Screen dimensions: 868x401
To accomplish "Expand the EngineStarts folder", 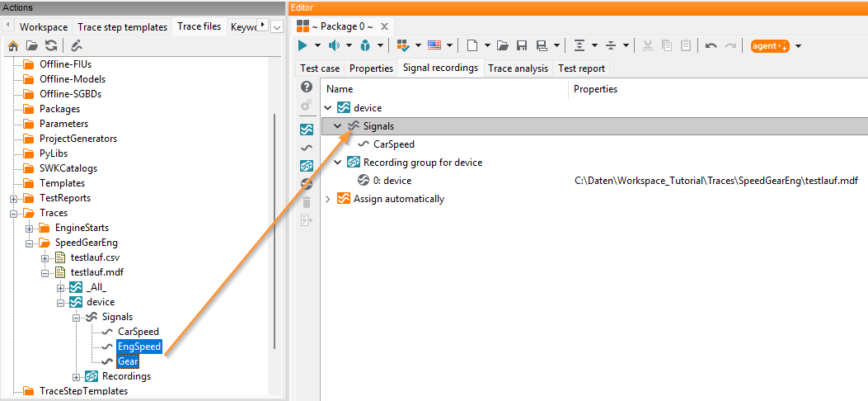I will pyautogui.click(x=30, y=229).
